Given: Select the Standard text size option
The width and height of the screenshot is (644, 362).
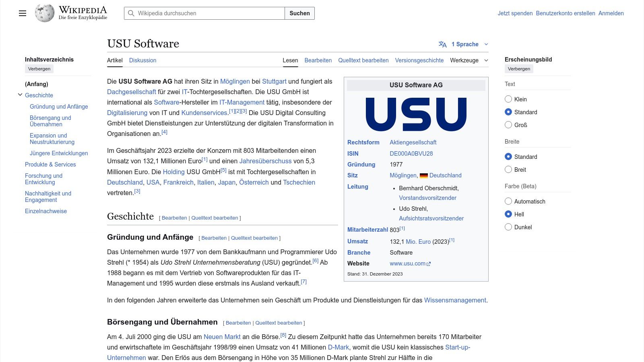Looking at the screenshot, I should click(508, 112).
